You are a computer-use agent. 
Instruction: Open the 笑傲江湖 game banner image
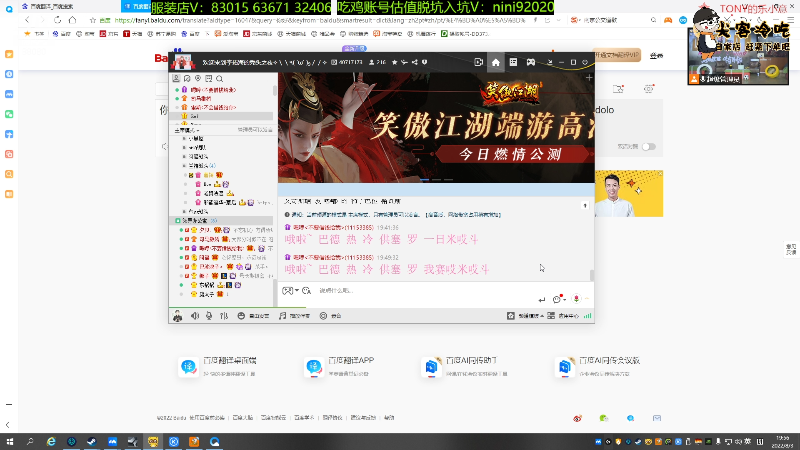pos(436,128)
